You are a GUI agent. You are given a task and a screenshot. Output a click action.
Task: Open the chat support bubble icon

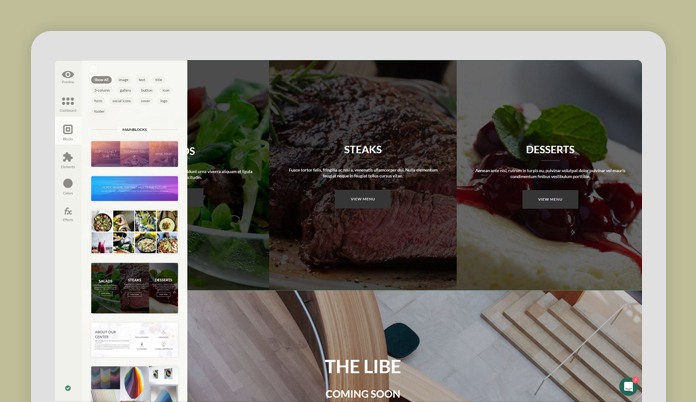tap(629, 386)
